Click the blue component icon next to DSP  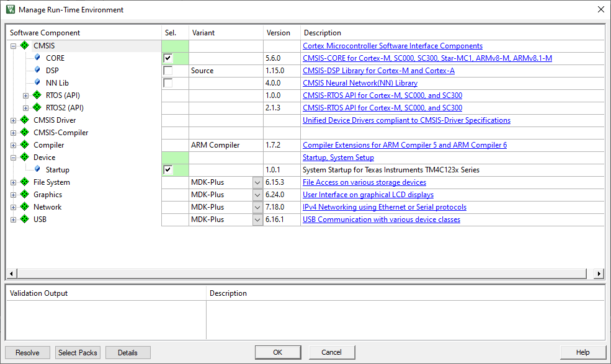point(37,71)
